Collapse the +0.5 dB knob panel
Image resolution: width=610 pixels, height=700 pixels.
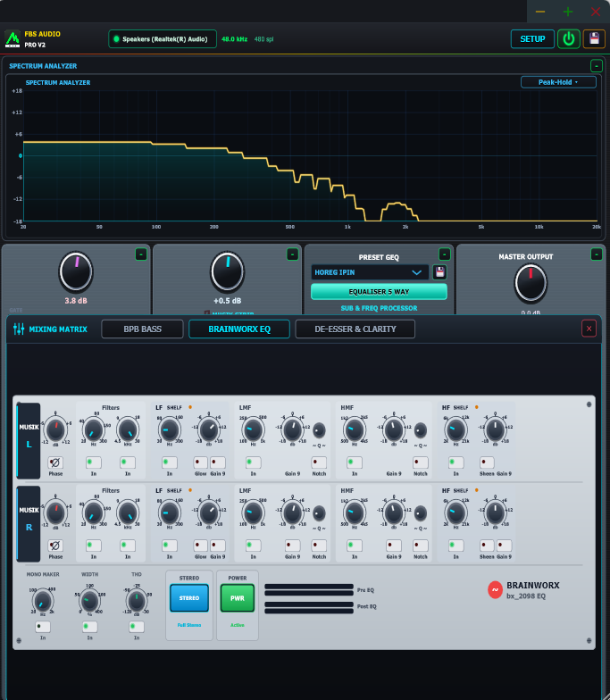tap(292, 254)
